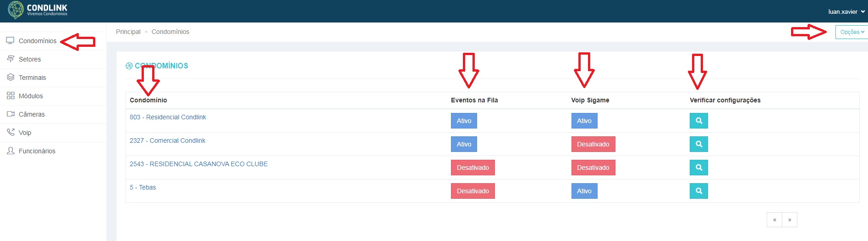Enable Eventos na Fila for CASANOVA ECO CLUBE
The width and height of the screenshot is (868, 241).
click(473, 168)
